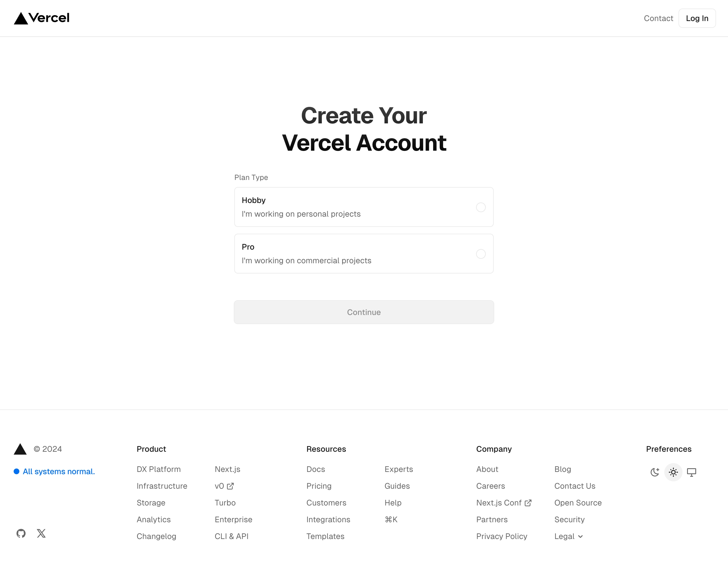The height and width of the screenshot is (572, 728).
Task: Click the footer Vercel triangle logo
Action: 20,449
